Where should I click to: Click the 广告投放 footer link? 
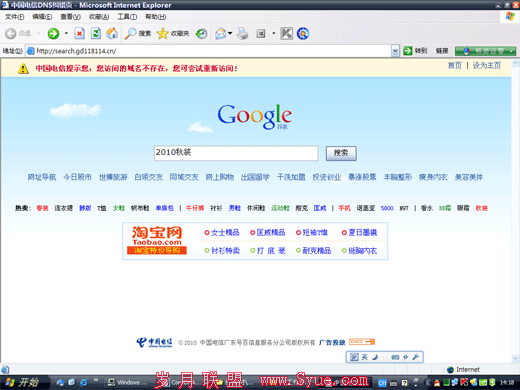332,342
